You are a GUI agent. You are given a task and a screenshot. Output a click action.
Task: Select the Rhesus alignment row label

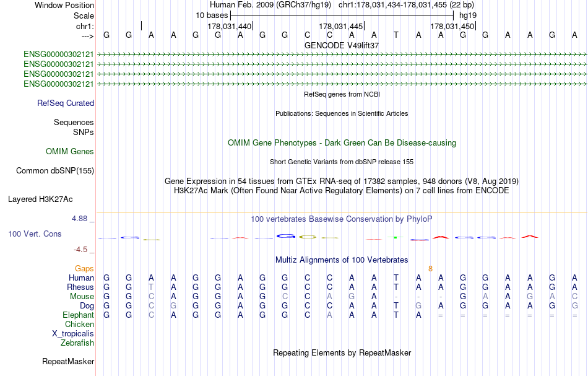coord(80,287)
